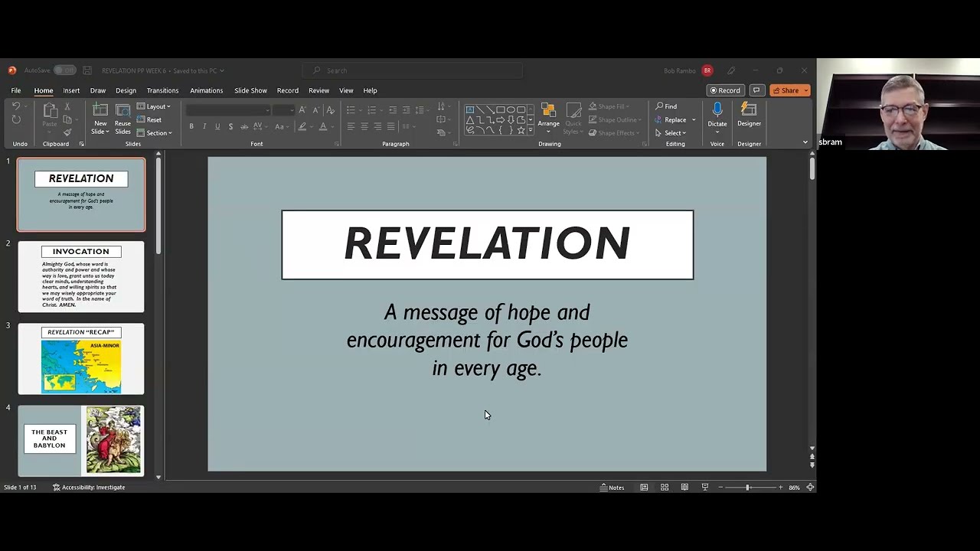
Task: Switch to Slide Sorter view
Action: click(665, 487)
